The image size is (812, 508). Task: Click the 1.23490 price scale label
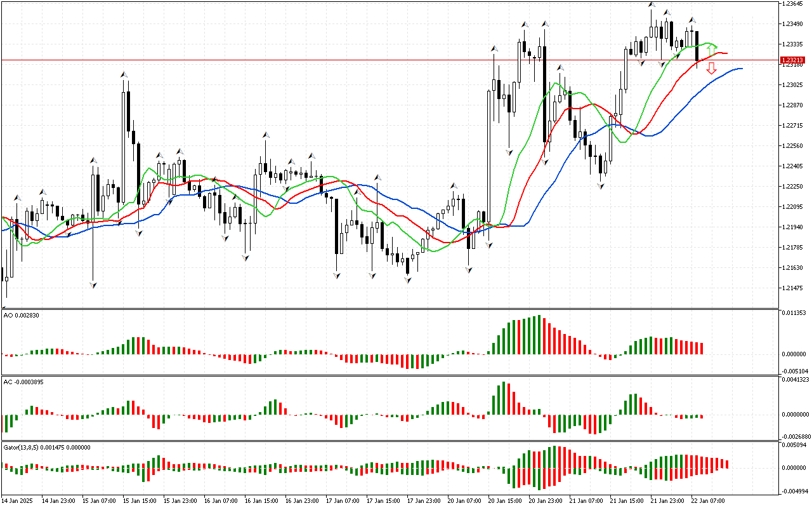click(x=794, y=24)
